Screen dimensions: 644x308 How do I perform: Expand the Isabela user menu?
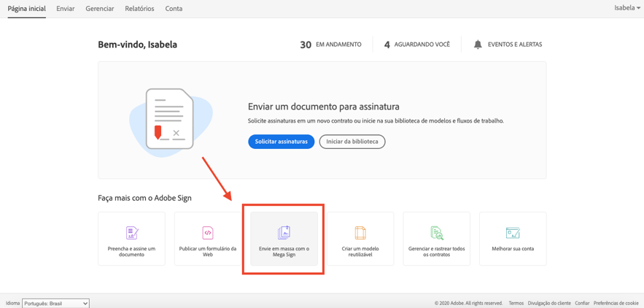pyautogui.click(x=626, y=8)
